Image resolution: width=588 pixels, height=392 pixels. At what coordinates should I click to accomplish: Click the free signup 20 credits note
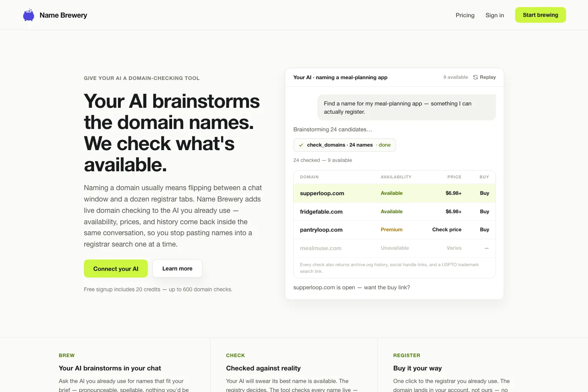tap(158, 289)
